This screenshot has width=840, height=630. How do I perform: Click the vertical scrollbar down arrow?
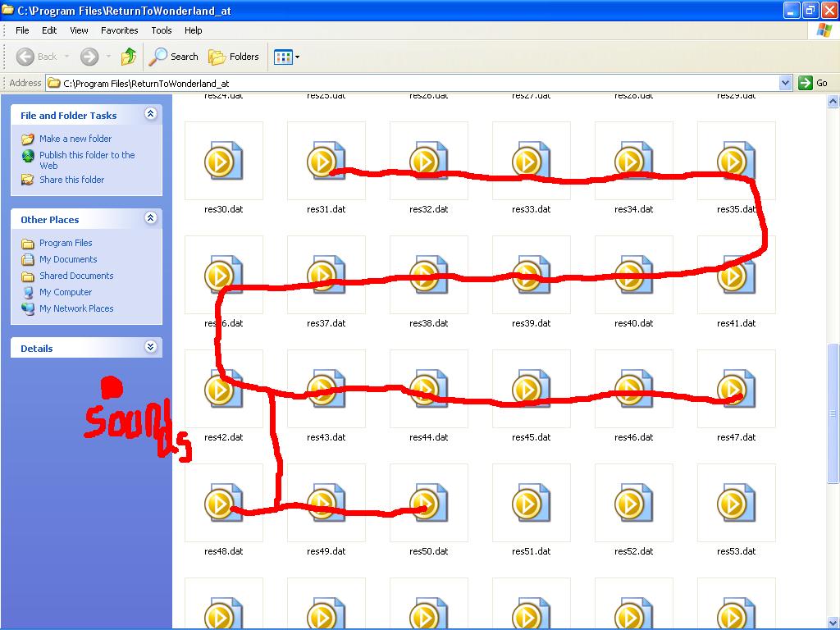point(833,623)
